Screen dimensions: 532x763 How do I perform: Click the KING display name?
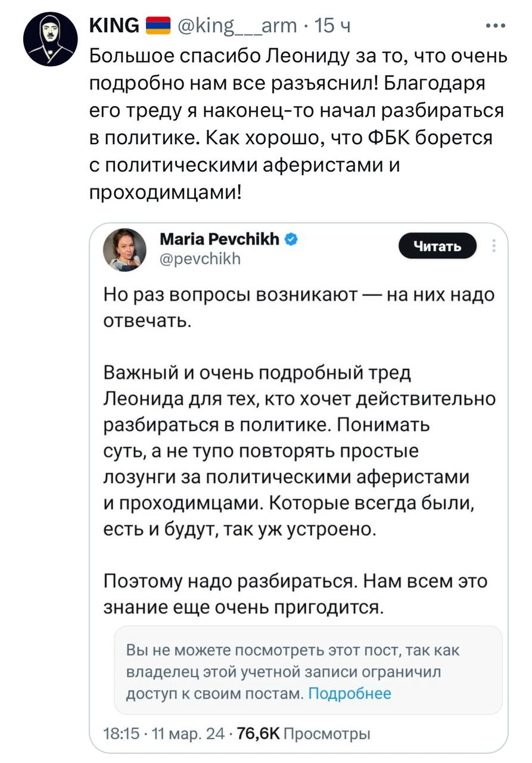coord(114,26)
